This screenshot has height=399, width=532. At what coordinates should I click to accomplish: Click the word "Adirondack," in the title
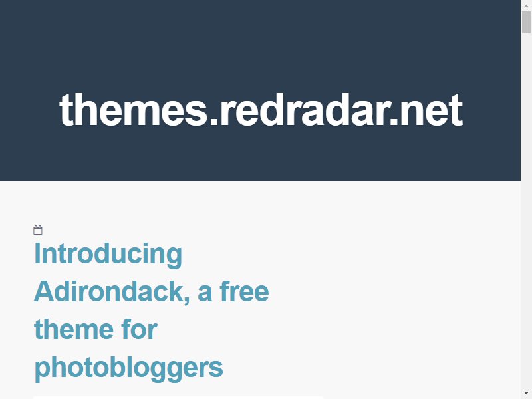(x=112, y=291)
